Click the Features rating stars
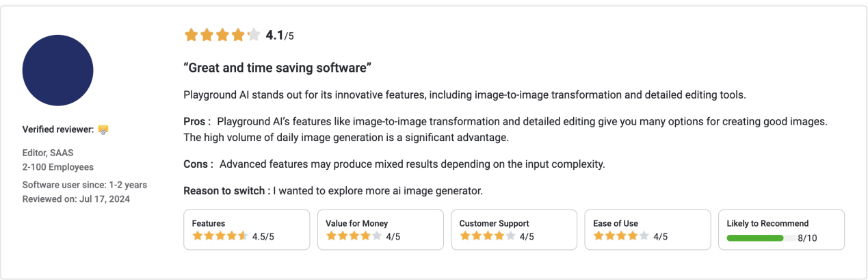Image resolution: width=868 pixels, height=280 pixels. (220, 236)
